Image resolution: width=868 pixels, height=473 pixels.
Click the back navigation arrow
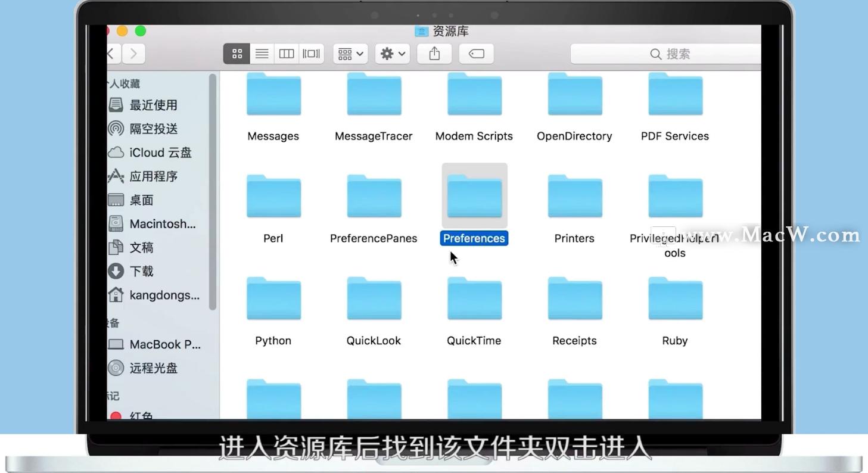click(112, 53)
